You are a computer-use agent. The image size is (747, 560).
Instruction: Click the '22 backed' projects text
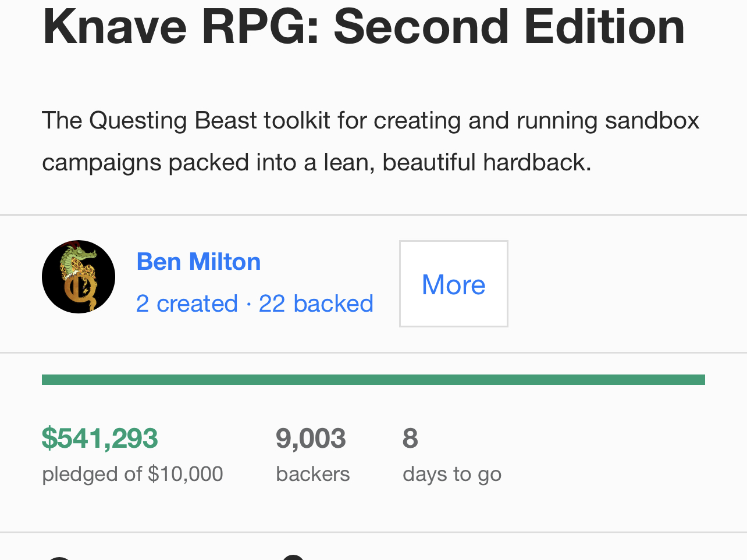coord(316,304)
